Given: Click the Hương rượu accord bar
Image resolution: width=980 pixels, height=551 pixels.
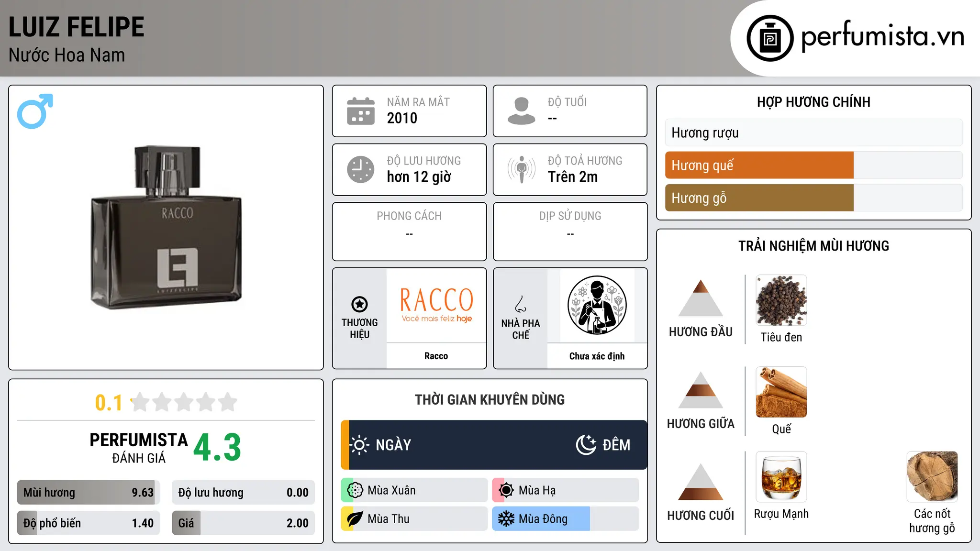Looking at the screenshot, I should pyautogui.click(x=814, y=132).
